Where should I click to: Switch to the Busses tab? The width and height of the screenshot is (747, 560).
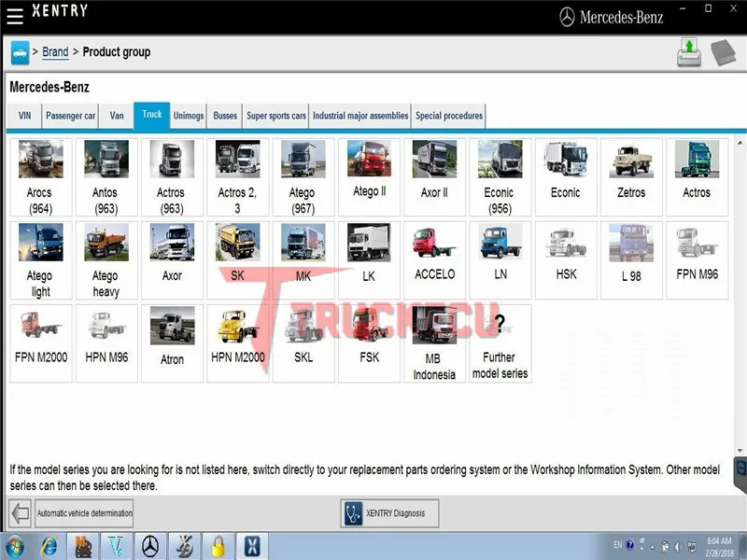[225, 116]
